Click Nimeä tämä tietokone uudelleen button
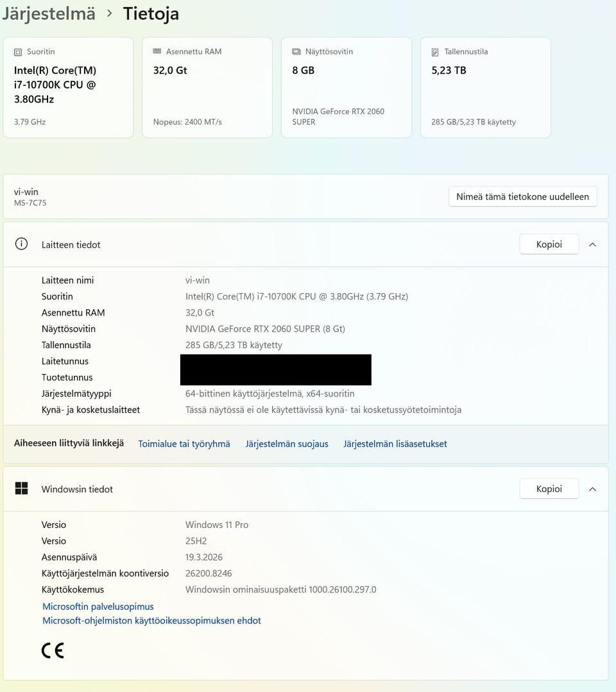This screenshot has width=616, height=692. (523, 196)
